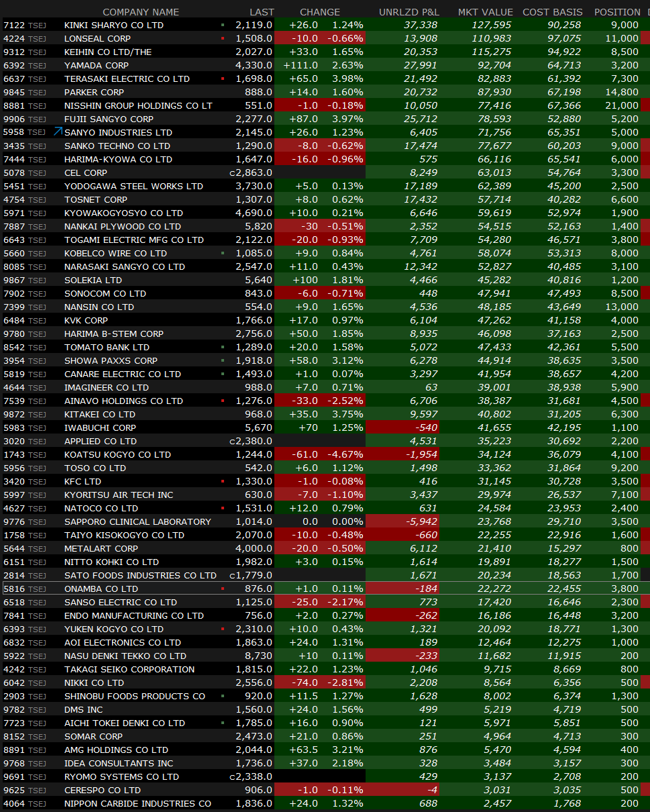The height and width of the screenshot is (812, 650).
Task: Click NIKKI CO LTD percent change -2.81%
Action: point(345,682)
